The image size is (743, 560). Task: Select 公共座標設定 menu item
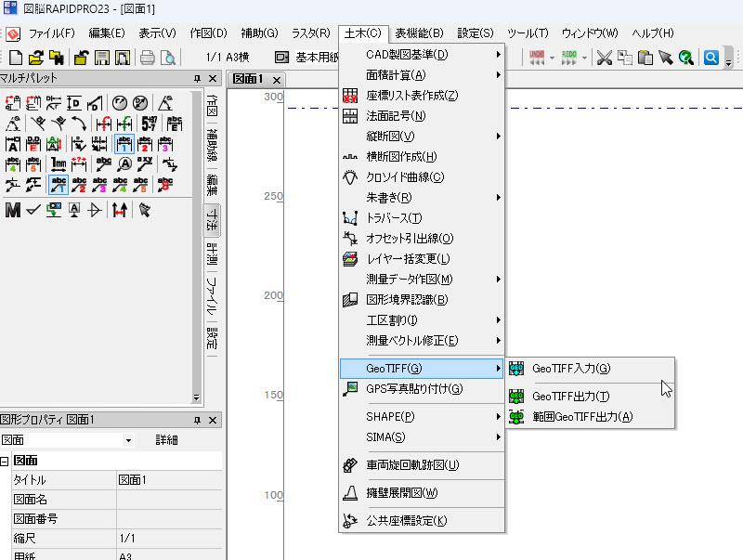(407, 520)
